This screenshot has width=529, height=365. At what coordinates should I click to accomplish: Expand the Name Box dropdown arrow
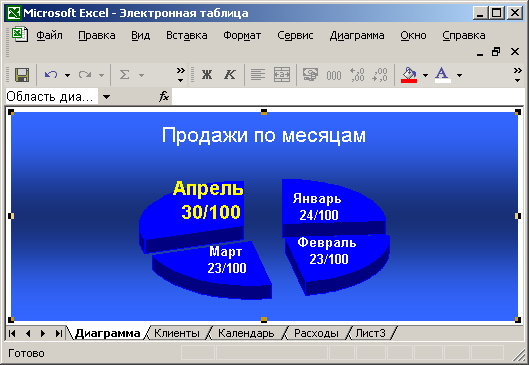(106, 97)
